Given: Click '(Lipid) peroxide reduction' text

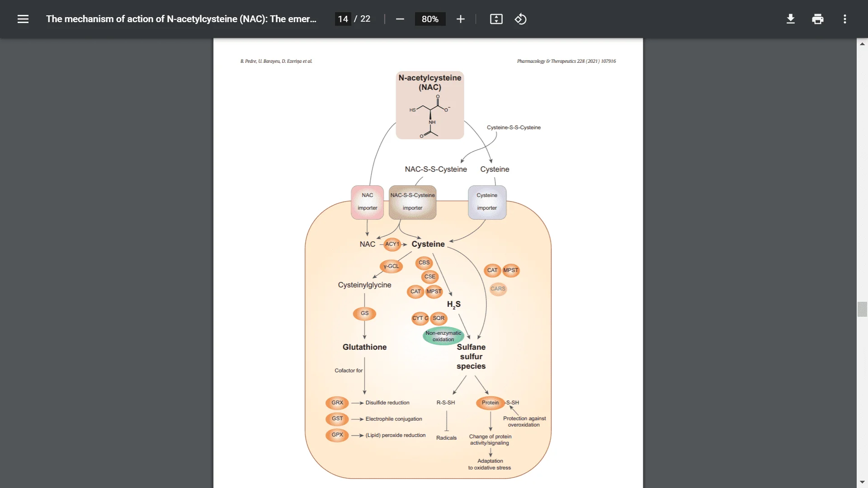Looking at the screenshot, I should click(x=396, y=435).
